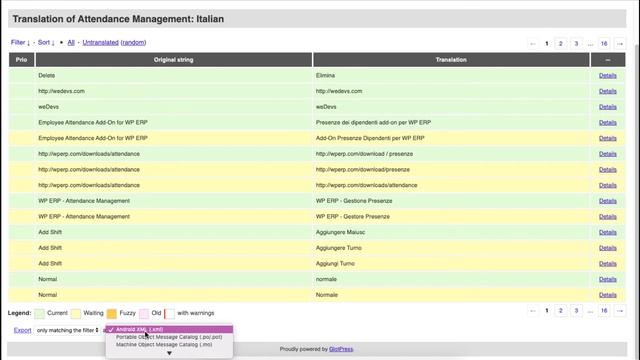Click the Export link
The height and width of the screenshot is (360, 640).
point(22,330)
